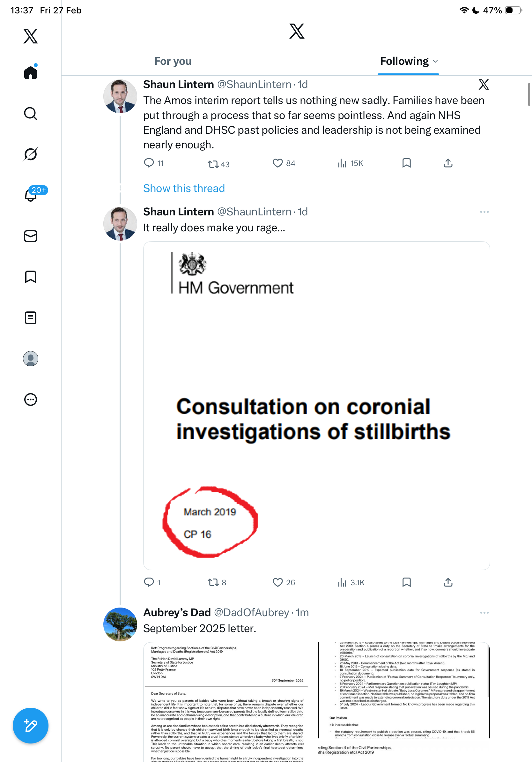Image resolution: width=532 pixels, height=762 pixels.
Task: Select the Following tab
Action: pos(404,61)
